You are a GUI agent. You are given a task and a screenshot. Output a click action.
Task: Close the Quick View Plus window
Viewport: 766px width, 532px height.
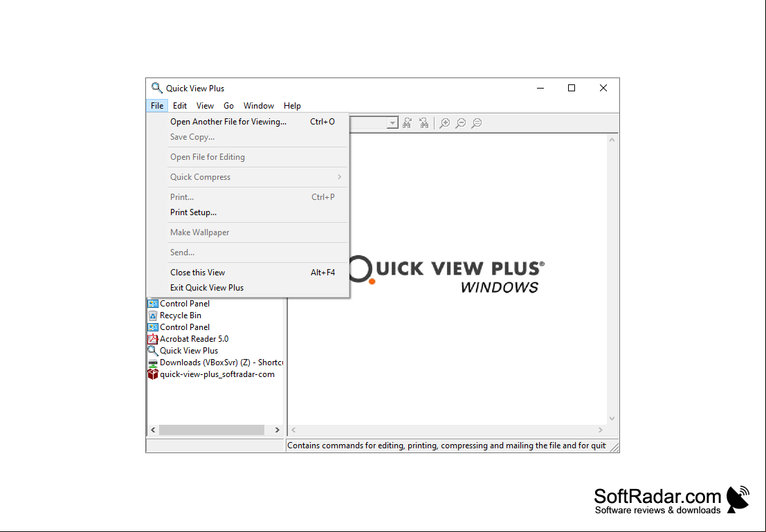(603, 88)
